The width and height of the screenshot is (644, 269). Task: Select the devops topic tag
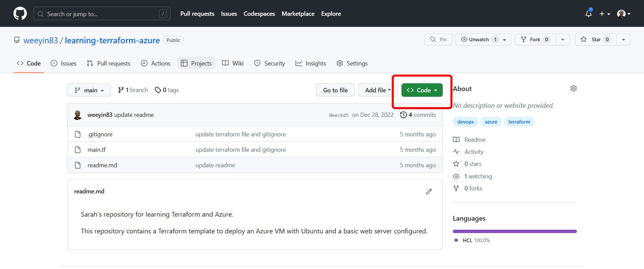coord(466,122)
